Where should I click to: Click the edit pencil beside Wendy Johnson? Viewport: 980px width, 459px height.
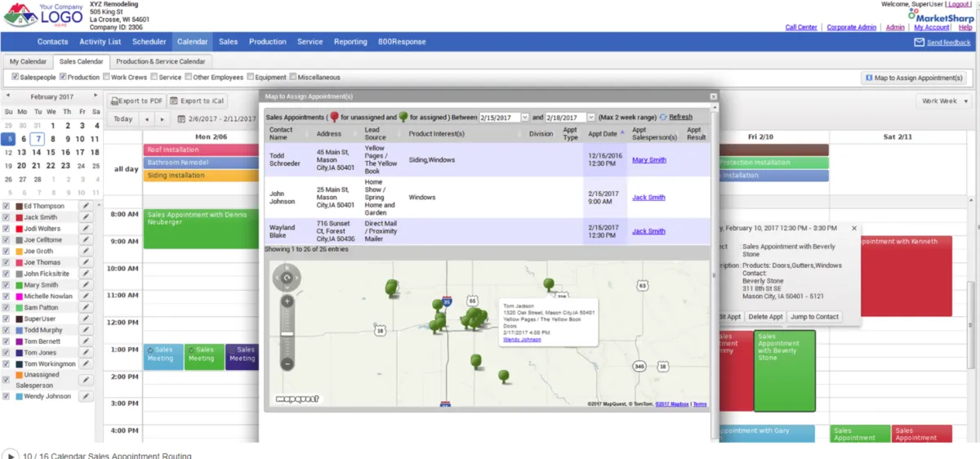point(86,397)
